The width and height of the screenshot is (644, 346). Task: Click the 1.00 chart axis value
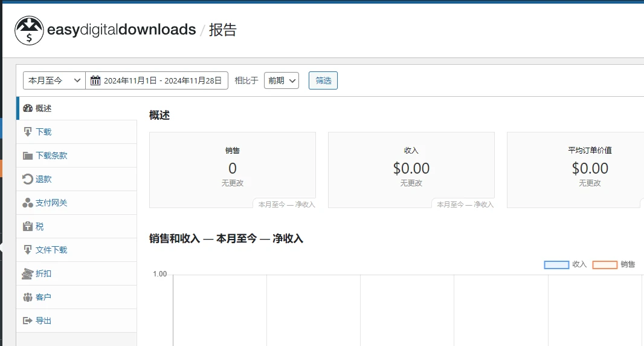[159, 274]
